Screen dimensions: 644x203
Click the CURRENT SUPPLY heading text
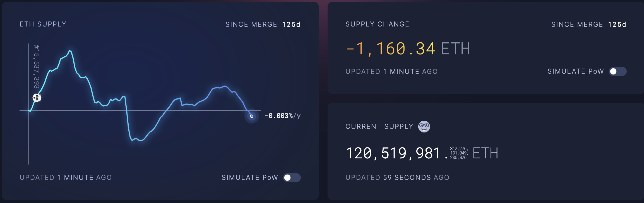[x=379, y=127]
